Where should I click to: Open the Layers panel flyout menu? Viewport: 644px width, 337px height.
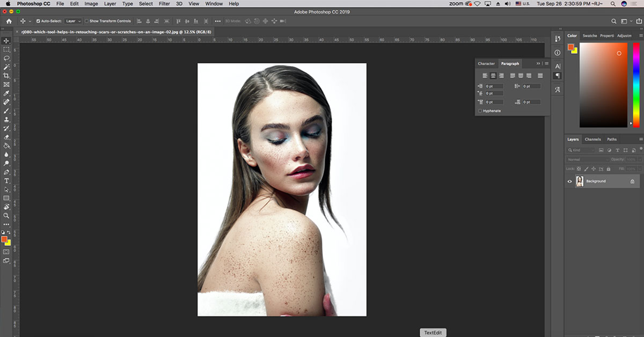[x=640, y=139]
